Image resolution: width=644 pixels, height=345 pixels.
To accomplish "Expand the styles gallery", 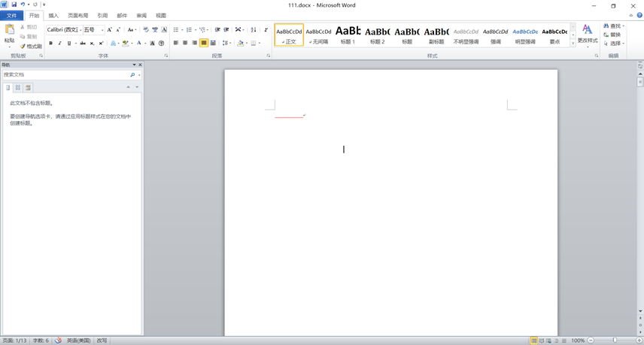I will [x=573, y=43].
